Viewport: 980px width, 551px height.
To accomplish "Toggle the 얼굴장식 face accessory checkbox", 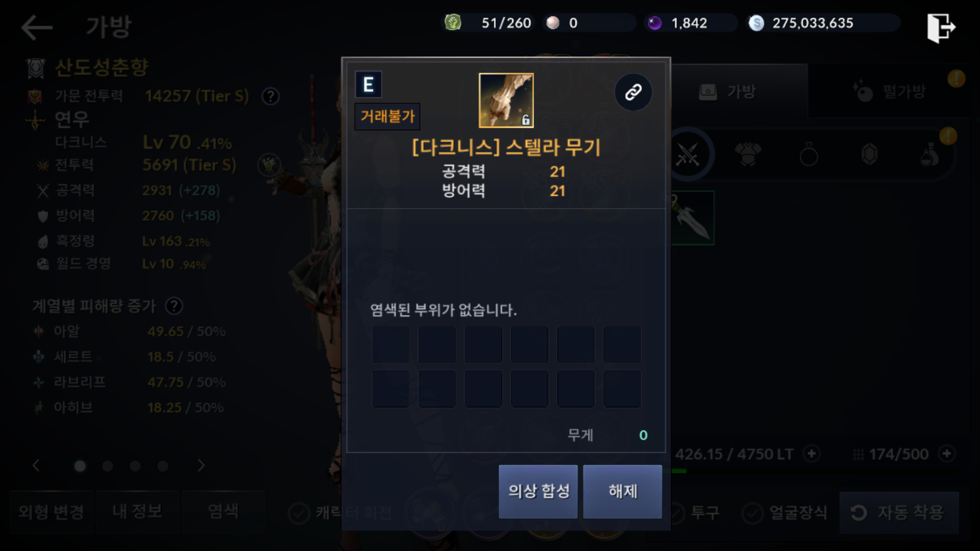I will pos(752,513).
